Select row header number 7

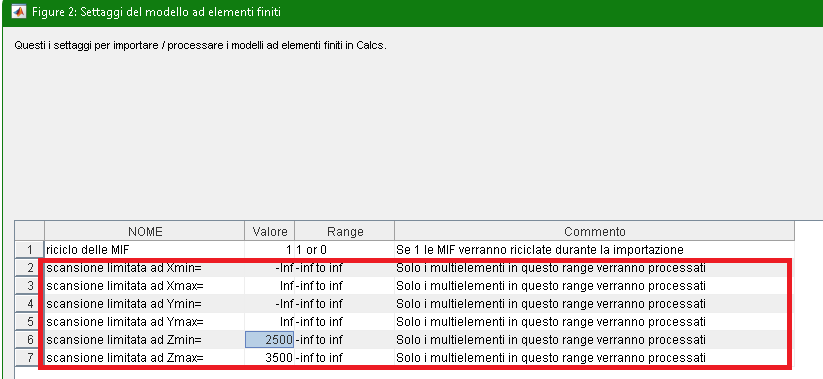[30, 358]
